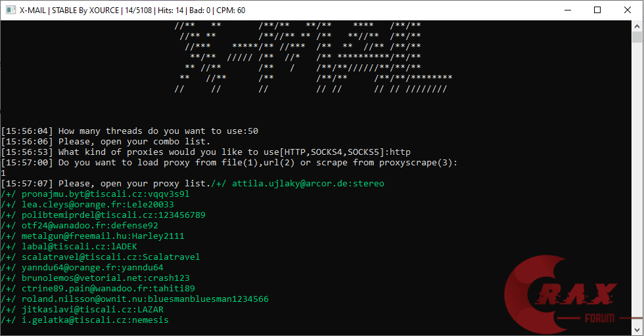Click the '1' input response line
644x336 pixels.
pos(3,173)
